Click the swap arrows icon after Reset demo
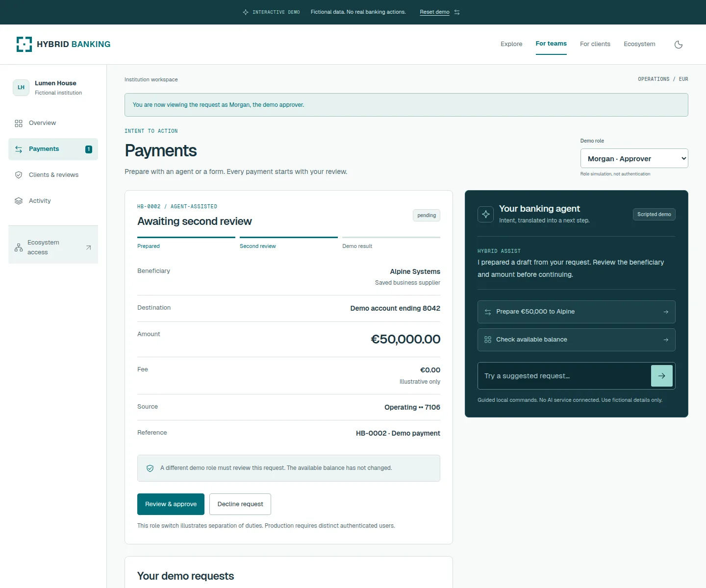The width and height of the screenshot is (706, 588). coord(457,12)
